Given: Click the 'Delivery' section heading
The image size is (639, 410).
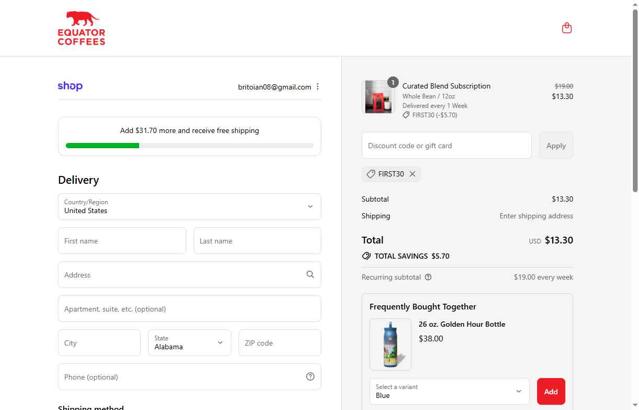Looking at the screenshot, I should coord(78,180).
